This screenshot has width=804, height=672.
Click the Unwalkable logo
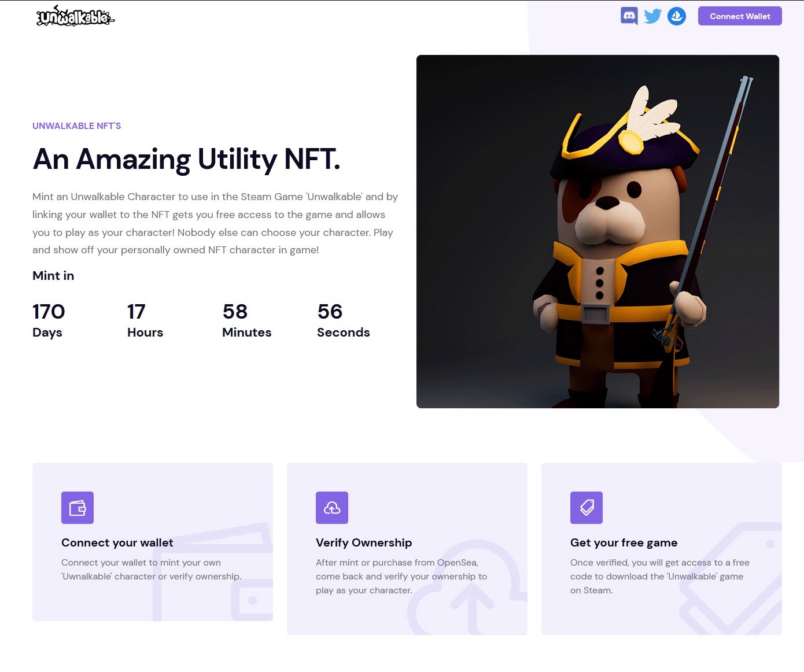click(75, 16)
